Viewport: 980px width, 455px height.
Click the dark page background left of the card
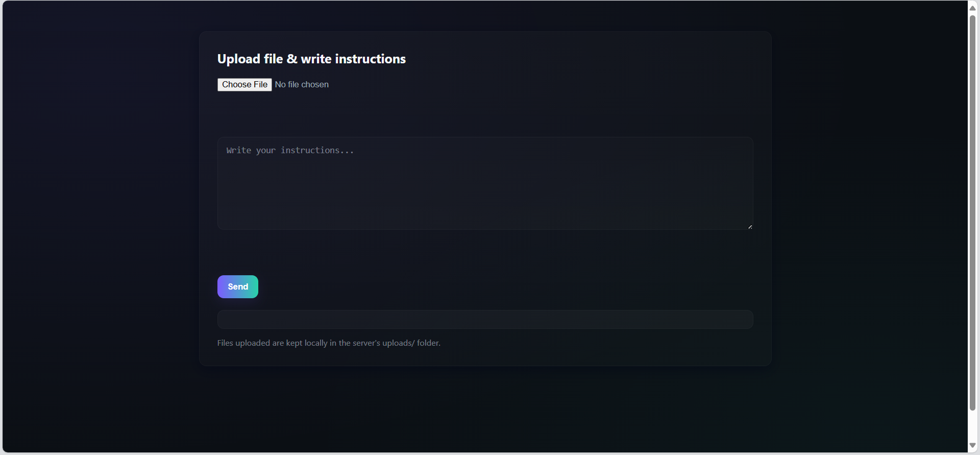(x=102, y=204)
